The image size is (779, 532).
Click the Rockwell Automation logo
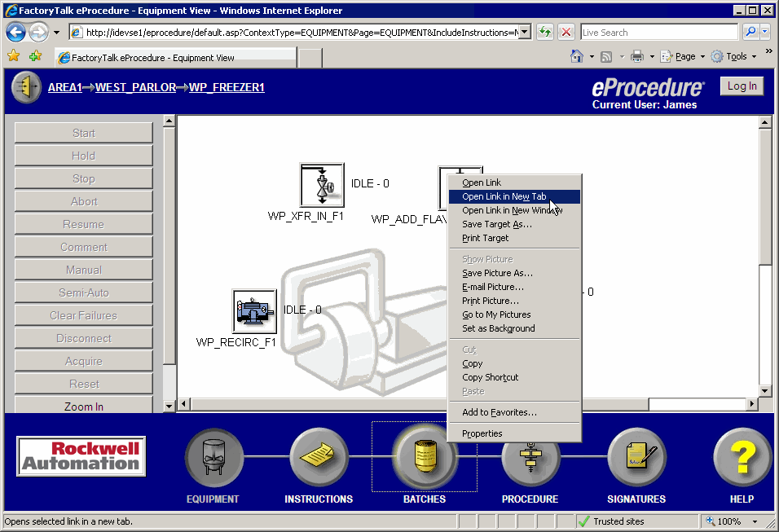[81, 456]
